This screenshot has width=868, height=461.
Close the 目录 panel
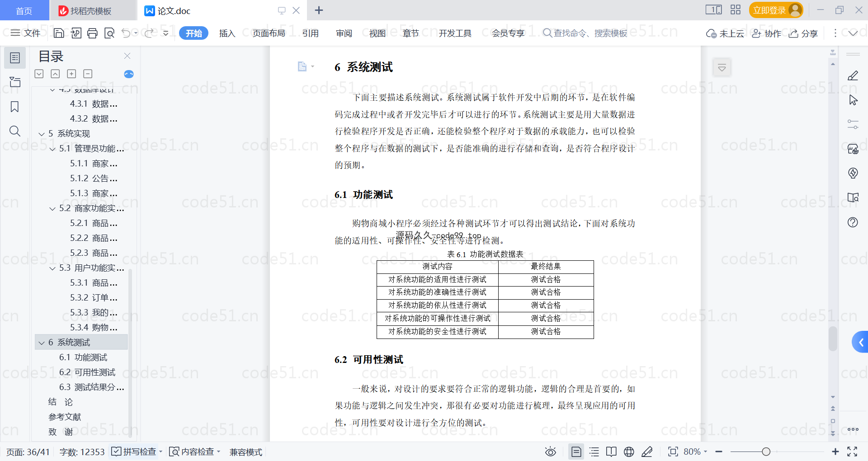click(127, 56)
